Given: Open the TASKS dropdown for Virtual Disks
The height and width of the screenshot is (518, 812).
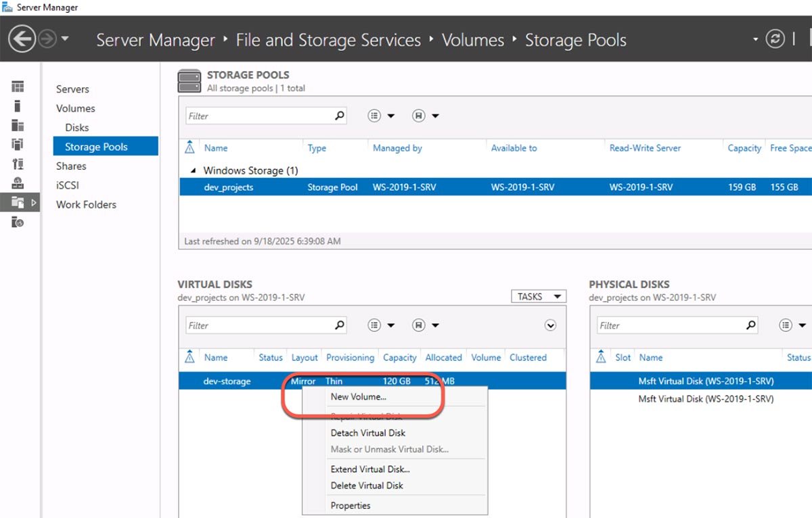Looking at the screenshot, I should tap(538, 296).
